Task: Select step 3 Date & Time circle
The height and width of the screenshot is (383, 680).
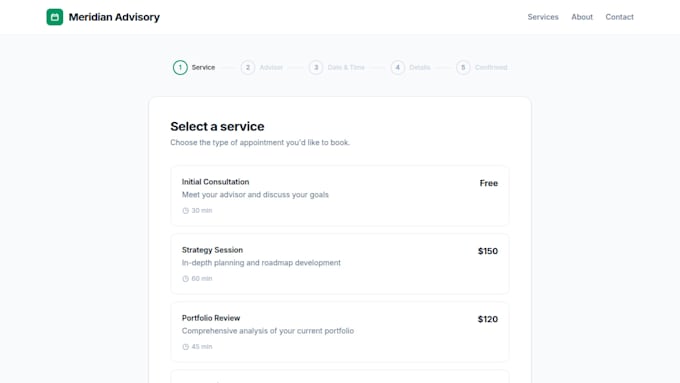Action: [316, 67]
